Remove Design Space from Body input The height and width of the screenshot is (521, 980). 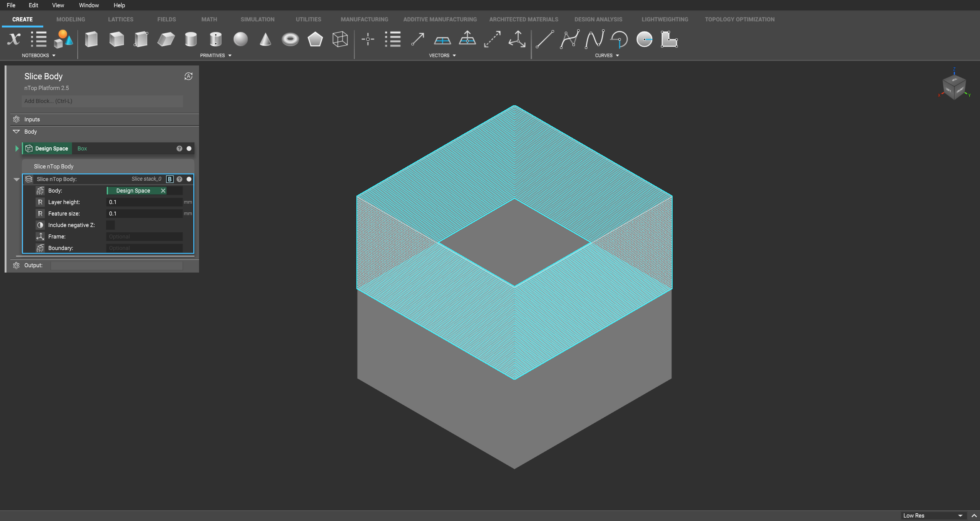[163, 191]
